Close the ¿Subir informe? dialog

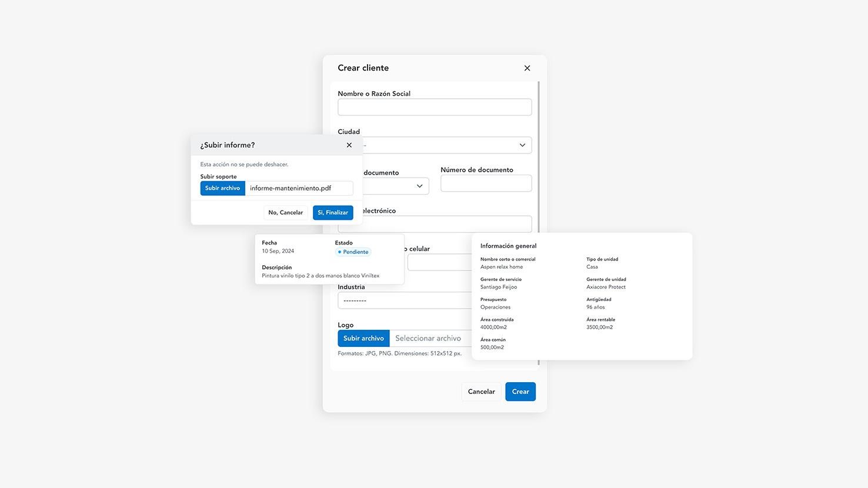[349, 145]
